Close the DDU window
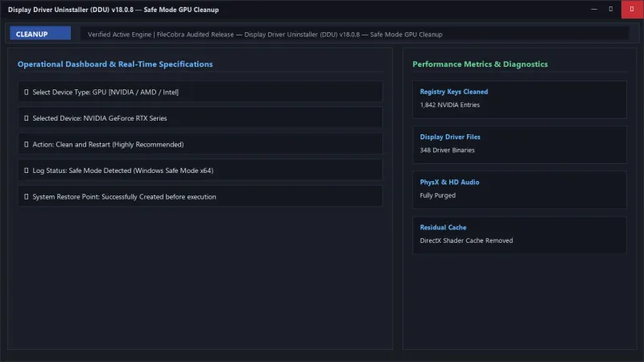 pyautogui.click(x=632, y=9)
